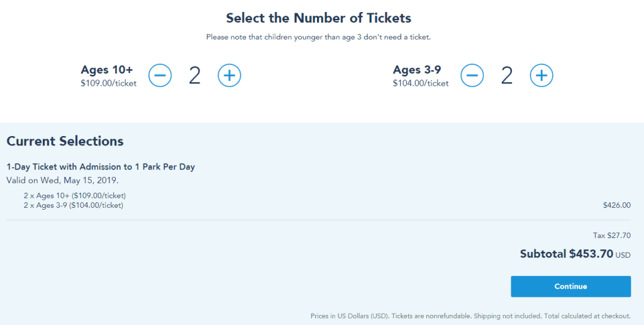Reduce Ages 3-9 tickets with the minus icon
644x325 pixels.
(x=472, y=76)
